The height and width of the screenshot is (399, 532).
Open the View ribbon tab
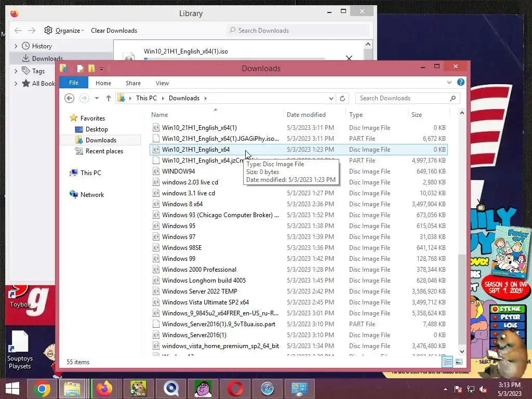pyautogui.click(x=162, y=83)
